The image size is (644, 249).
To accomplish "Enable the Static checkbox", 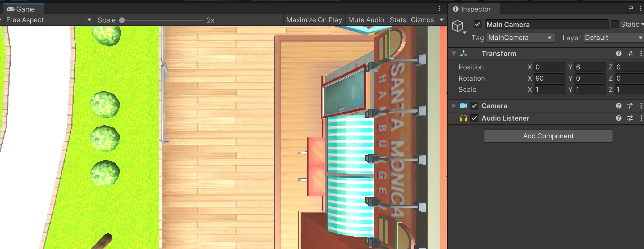I will tap(615, 24).
